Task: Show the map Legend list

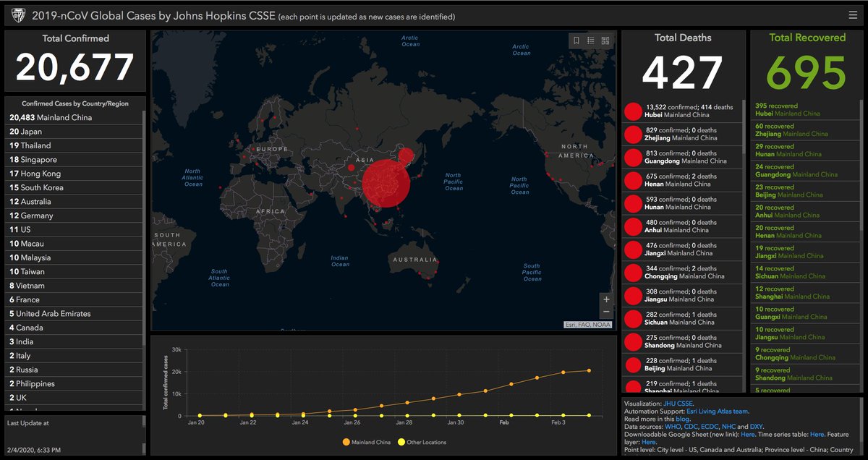Action: [x=591, y=41]
